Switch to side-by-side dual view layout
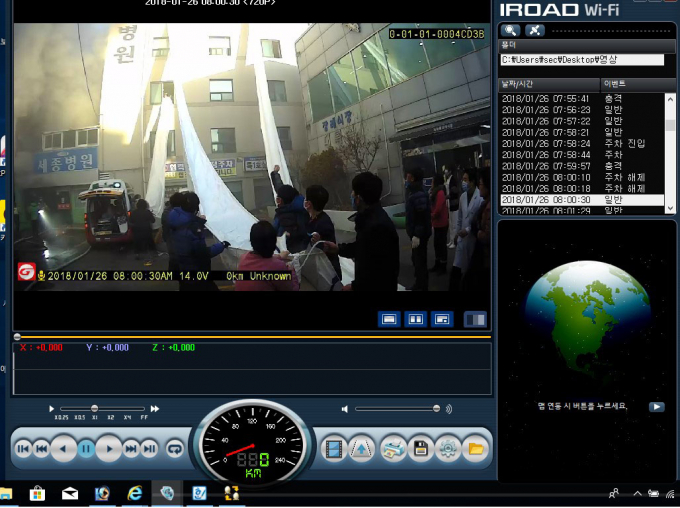Viewport: 680px width, 508px height. pyautogui.click(x=415, y=319)
